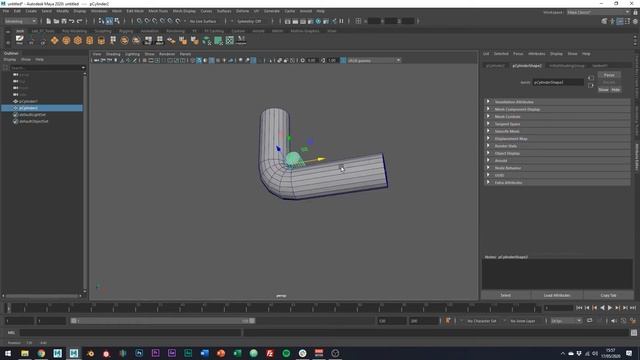Open the viewport Shading menu
This screenshot has width=640, height=360.
[x=113, y=54]
